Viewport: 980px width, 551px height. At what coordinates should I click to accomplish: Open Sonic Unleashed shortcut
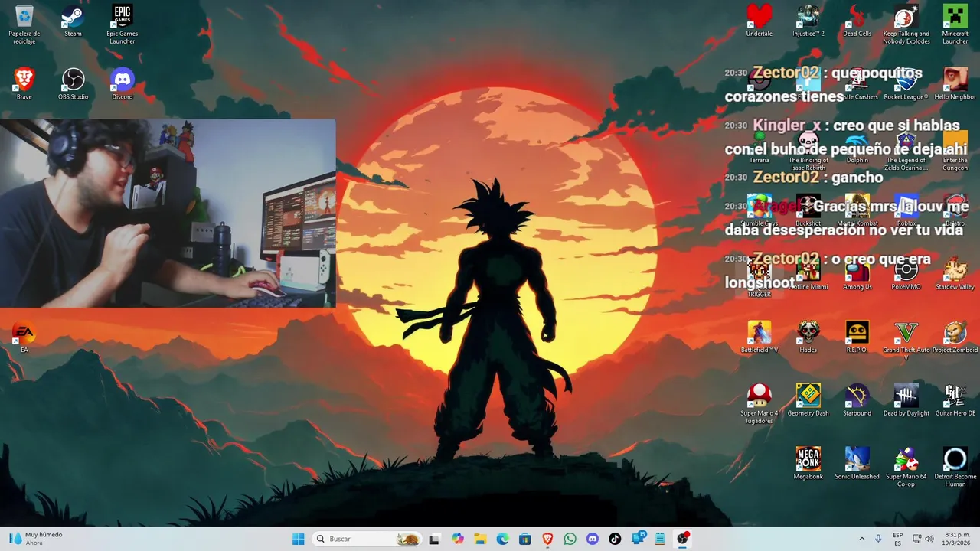[x=857, y=464]
